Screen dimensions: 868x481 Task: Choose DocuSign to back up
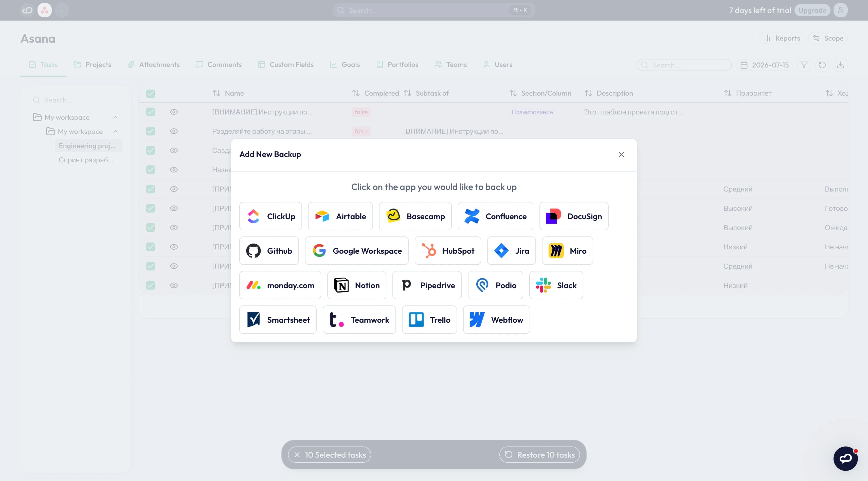pos(574,216)
